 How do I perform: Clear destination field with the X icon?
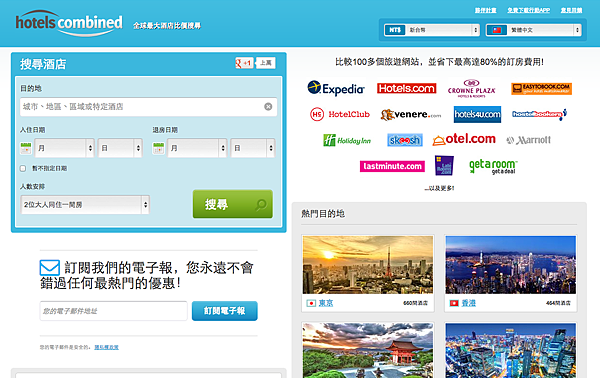(268, 107)
